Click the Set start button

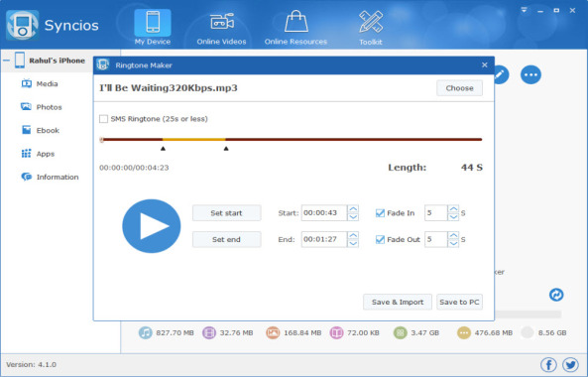(226, 213)
